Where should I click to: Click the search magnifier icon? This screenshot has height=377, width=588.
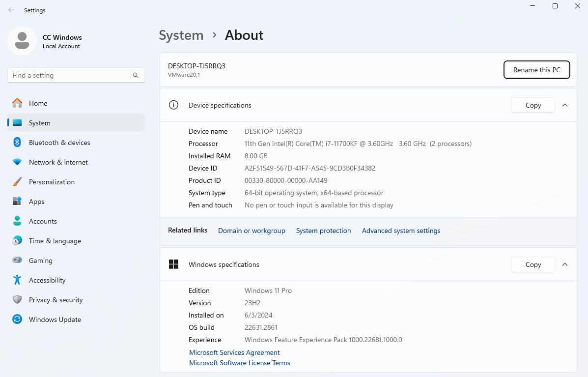[136, 75]
